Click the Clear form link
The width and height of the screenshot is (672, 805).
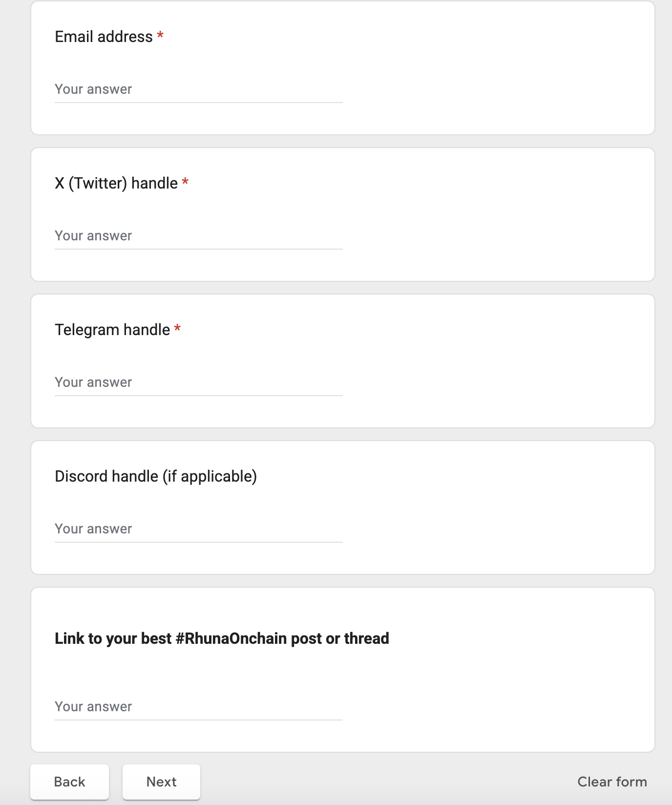[612, 782]
